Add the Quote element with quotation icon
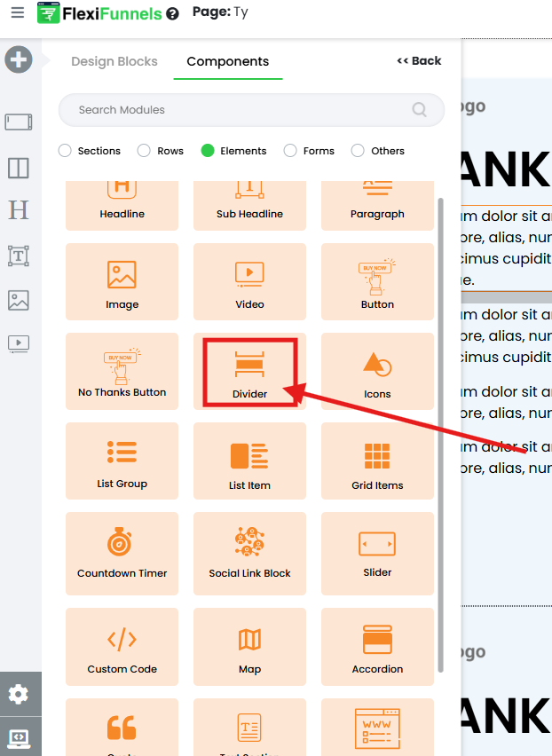 (122, 727)
